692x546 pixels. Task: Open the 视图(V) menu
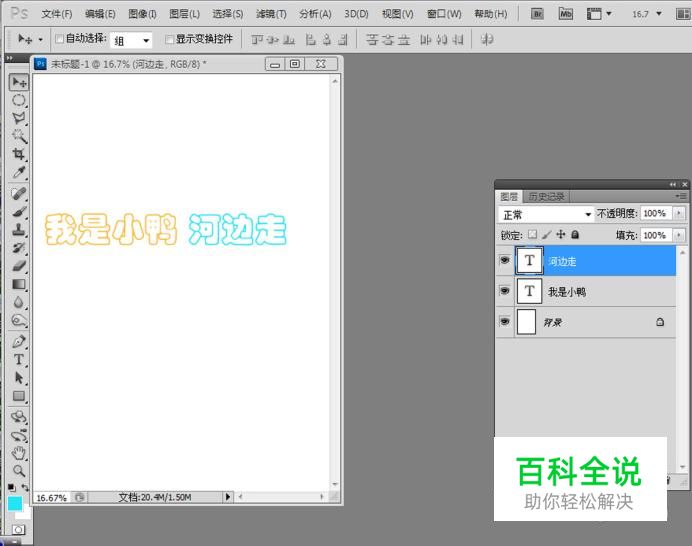[398, 14]
